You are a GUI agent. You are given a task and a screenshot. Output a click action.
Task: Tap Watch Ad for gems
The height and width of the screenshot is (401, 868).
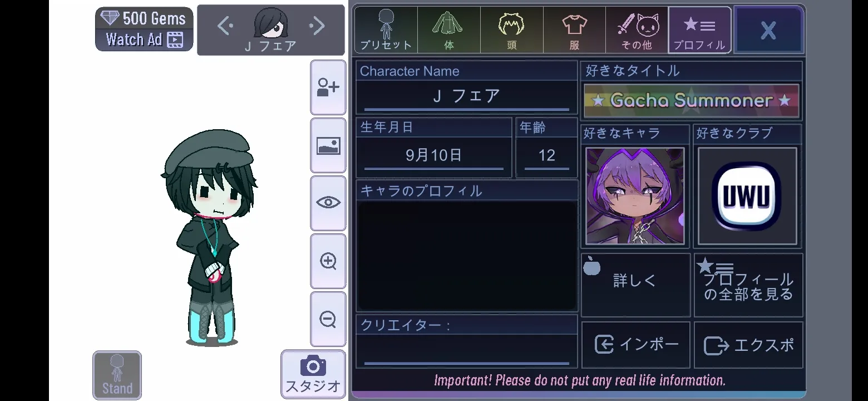click(x=144, y=40)
